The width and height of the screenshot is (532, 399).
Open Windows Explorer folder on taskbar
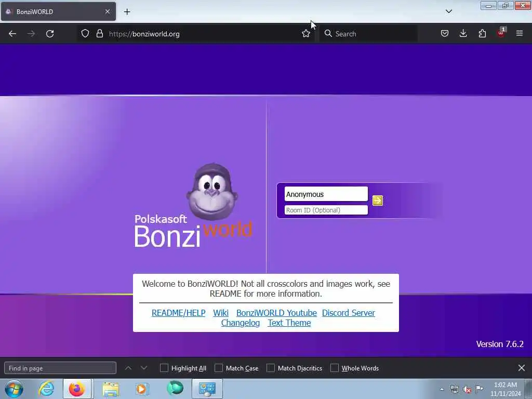[x=111, y=389]
